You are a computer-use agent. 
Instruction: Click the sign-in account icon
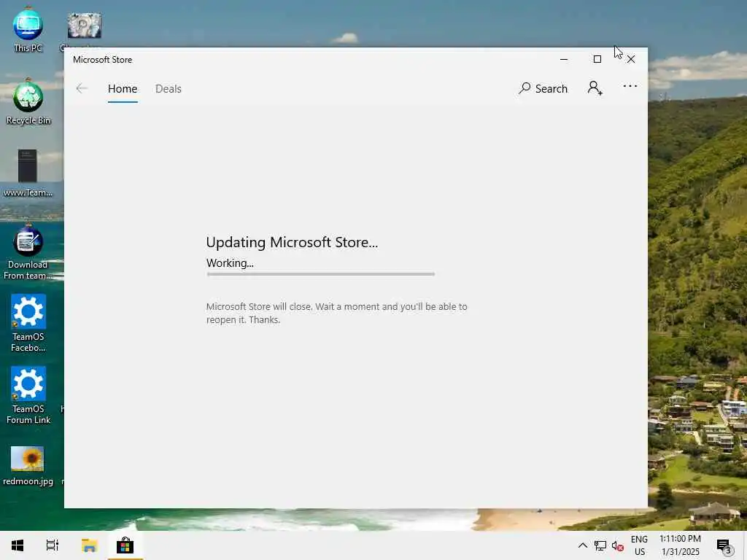[595, 88]
